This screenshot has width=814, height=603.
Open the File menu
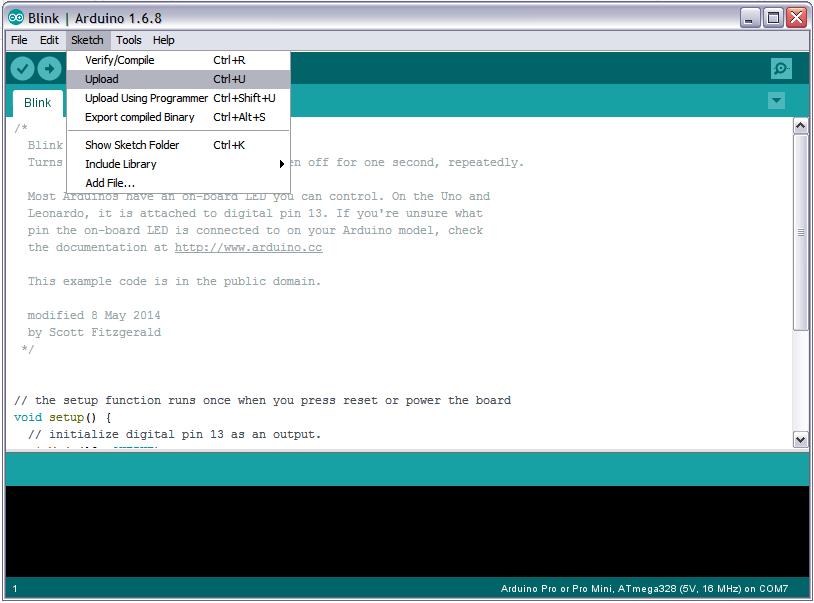coord(19,40)
